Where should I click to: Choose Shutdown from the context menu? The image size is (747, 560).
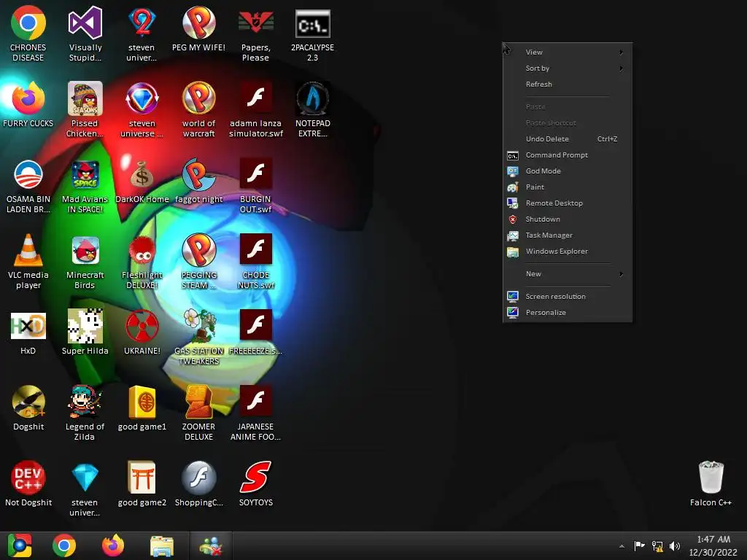pyautogui.click(x=567, y=219)
